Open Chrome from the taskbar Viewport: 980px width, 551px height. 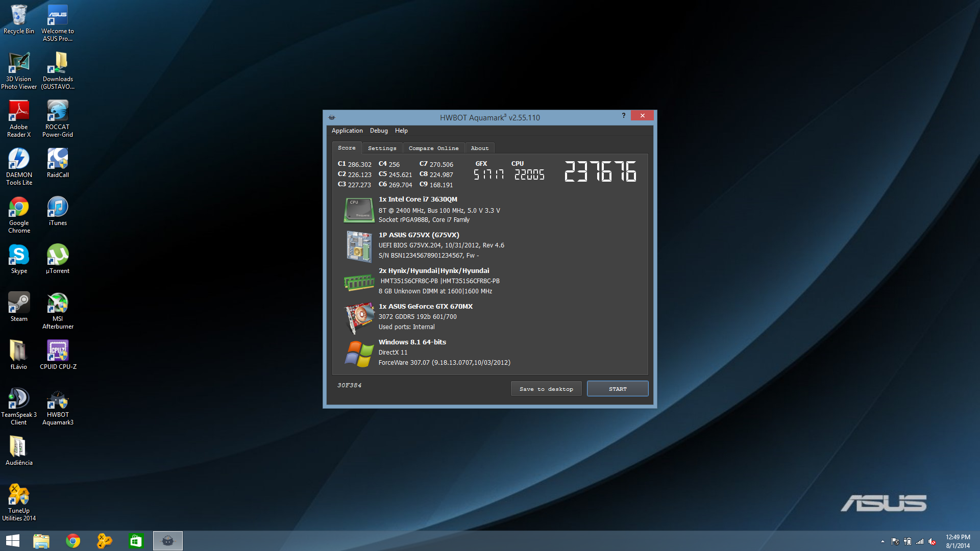[73, 541]
